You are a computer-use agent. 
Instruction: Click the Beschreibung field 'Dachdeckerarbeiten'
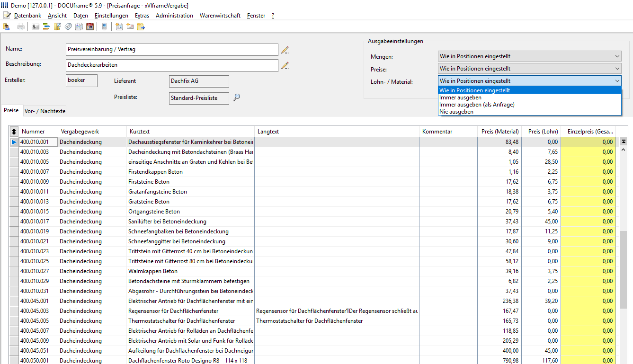click(172, 65)
